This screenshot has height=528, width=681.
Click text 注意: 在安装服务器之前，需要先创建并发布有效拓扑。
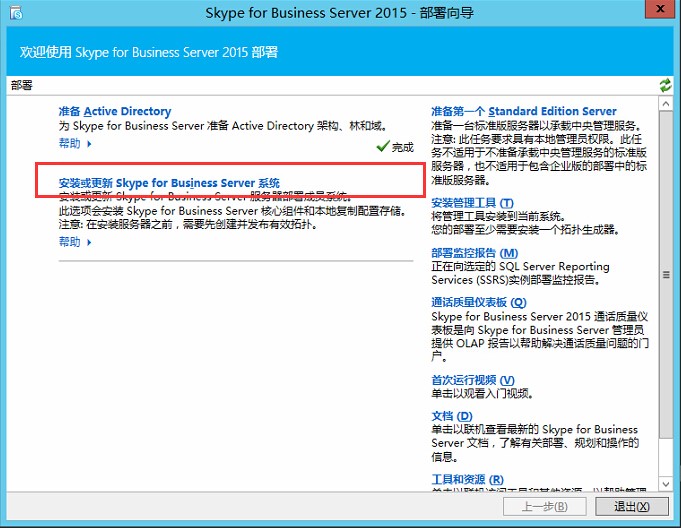(188, 224)
